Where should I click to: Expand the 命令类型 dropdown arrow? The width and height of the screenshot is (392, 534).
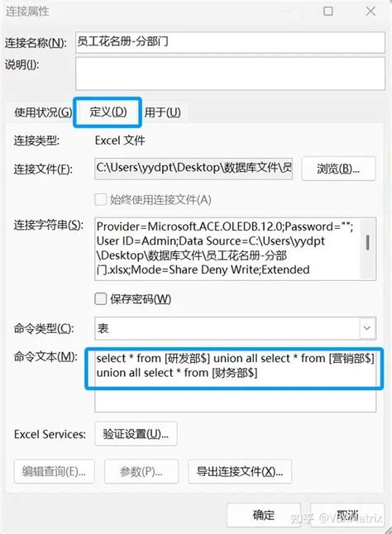367,328
